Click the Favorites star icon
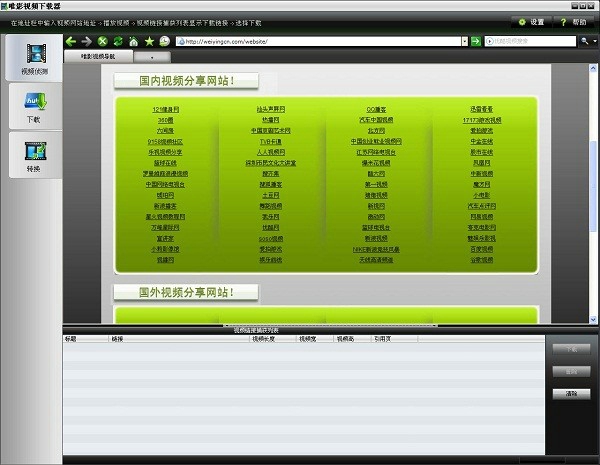This screenshot has height=465, width=600. click(149, 42)
